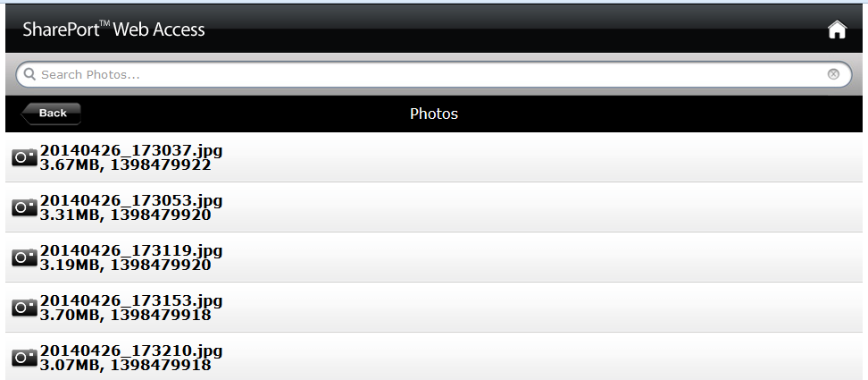Open photo 20140426_173037.jpg
The width and height of the screenshot is (868, 380).
pyautogui.click(x=131, y=150)
